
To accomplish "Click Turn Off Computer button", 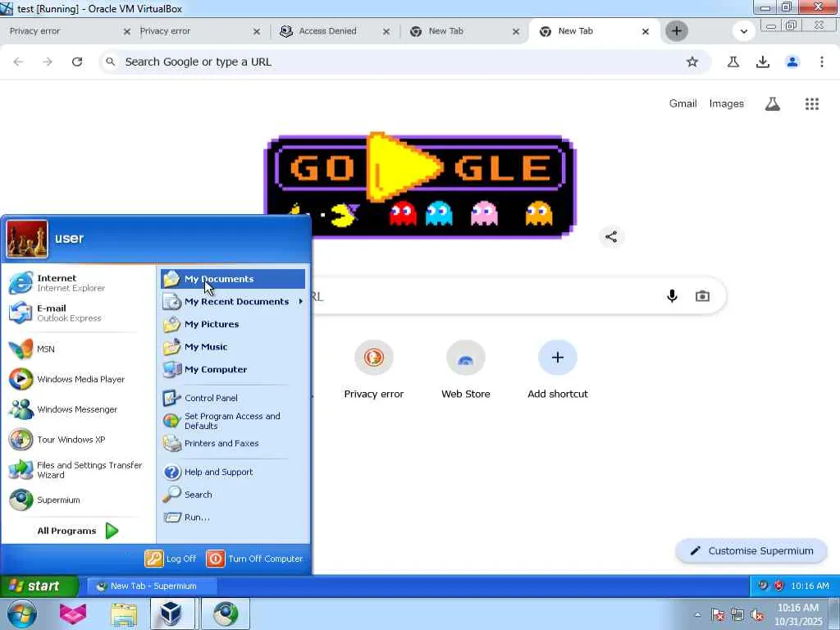I will point(254,559).
